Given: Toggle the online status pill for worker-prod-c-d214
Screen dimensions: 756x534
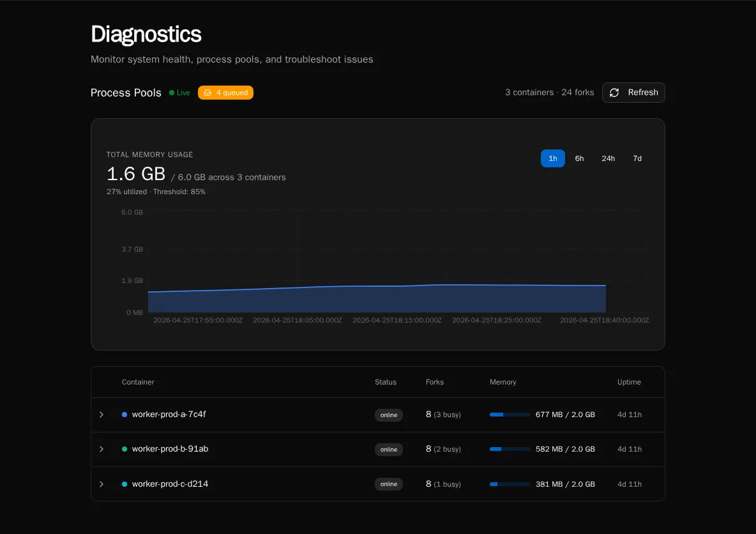Looking at the screenshot, I should coord(388,484).
